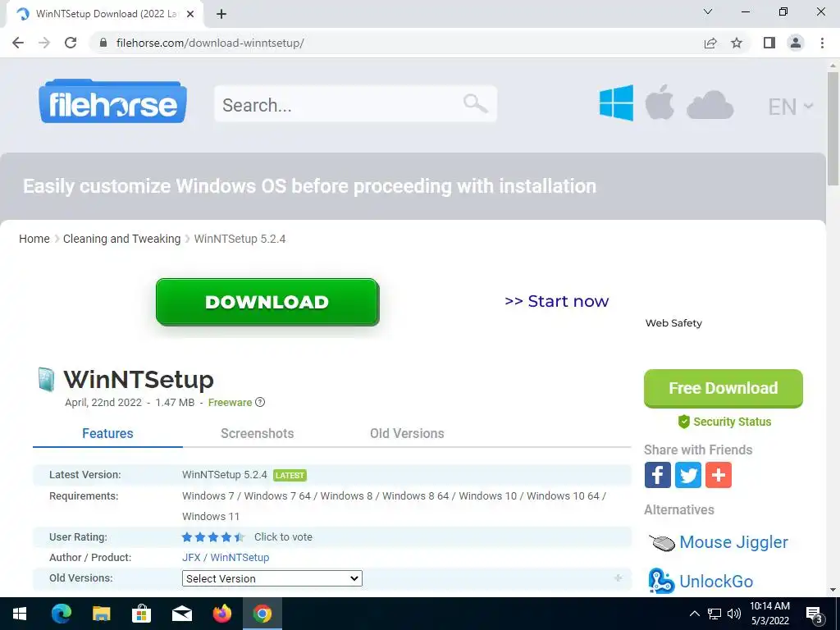The height and width of the screenshot is (630, 840).
Task: Open Mail app from taskbar
Action: click(x=181, y=614)
